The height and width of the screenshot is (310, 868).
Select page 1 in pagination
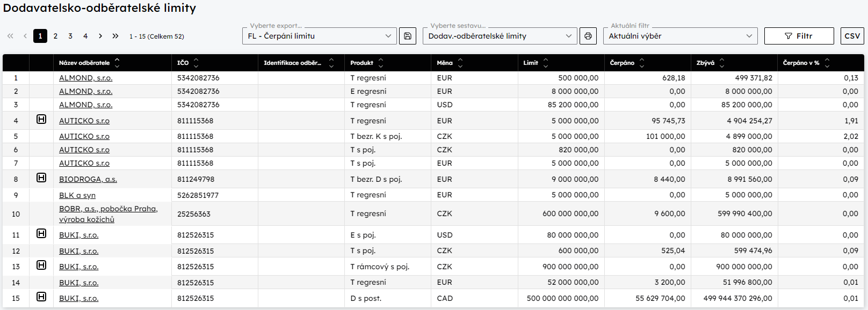pyautogui.click(x=40, y=36)
